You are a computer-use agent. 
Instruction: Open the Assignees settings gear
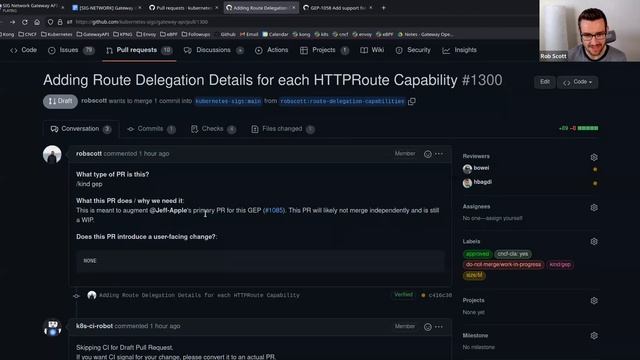point(594,208)
